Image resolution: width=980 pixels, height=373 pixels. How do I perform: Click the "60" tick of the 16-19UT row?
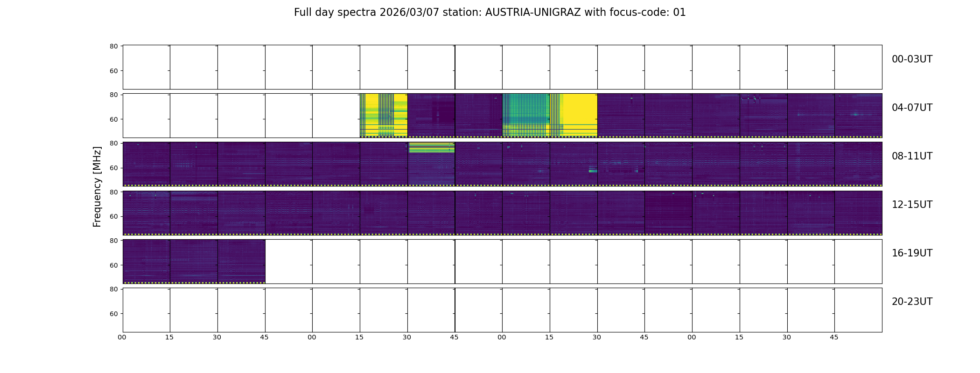tap(113, 265)
